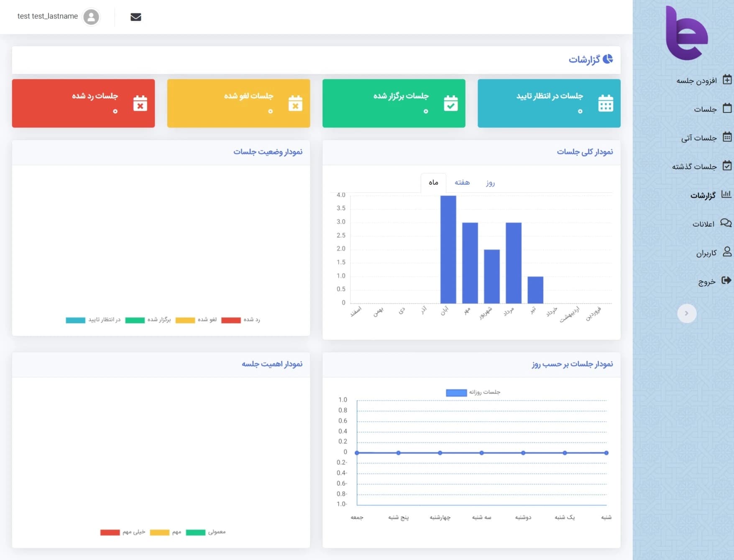Collapse the sidebar with the round chevron button
Viewport: 734px width, 560px height.
686,313
